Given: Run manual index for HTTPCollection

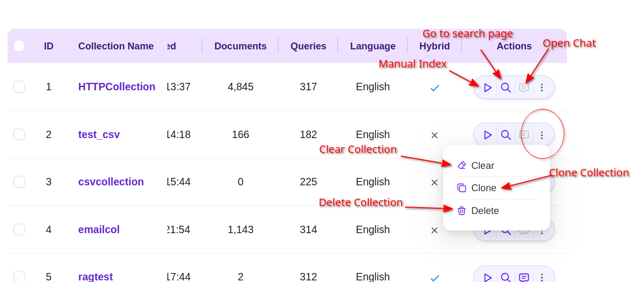Looking at the screenshot, I should (x=488, y=88).
